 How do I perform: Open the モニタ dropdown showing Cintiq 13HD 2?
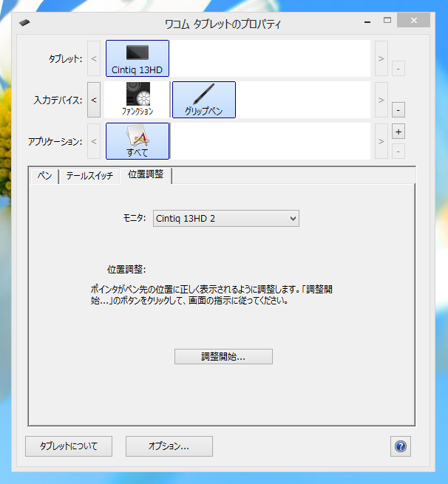(x=226, y=219)
